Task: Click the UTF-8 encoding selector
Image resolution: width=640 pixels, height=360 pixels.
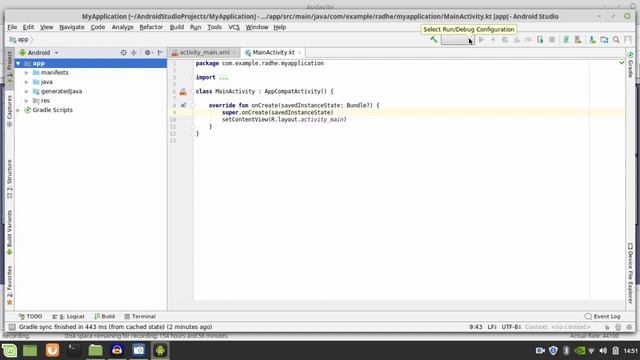Action: (511, 327)
